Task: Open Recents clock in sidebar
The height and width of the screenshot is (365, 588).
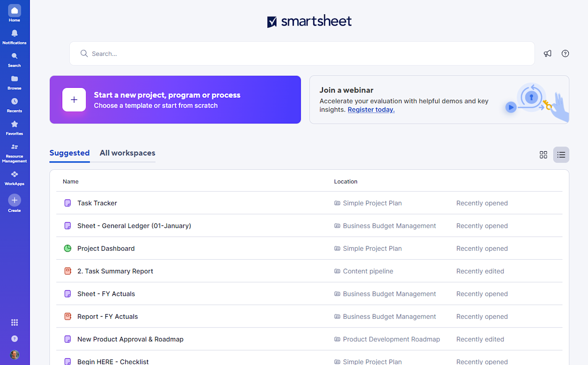Action: tap(14, 105)
